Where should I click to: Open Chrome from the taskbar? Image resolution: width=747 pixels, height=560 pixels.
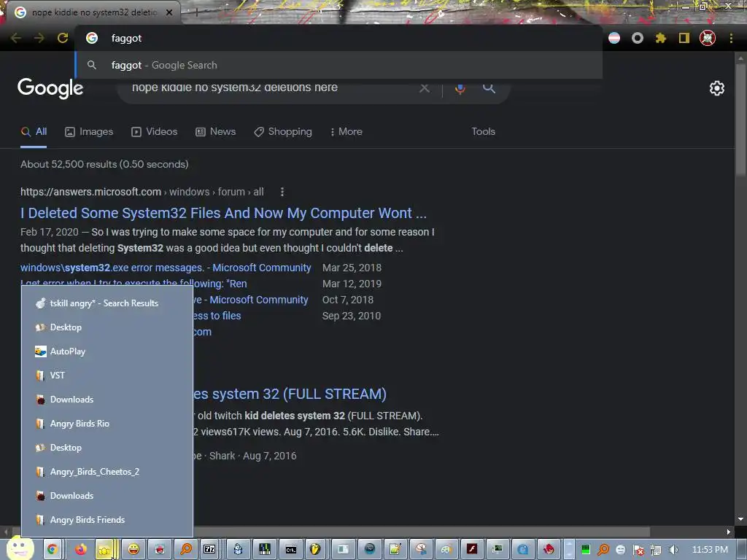53,550
